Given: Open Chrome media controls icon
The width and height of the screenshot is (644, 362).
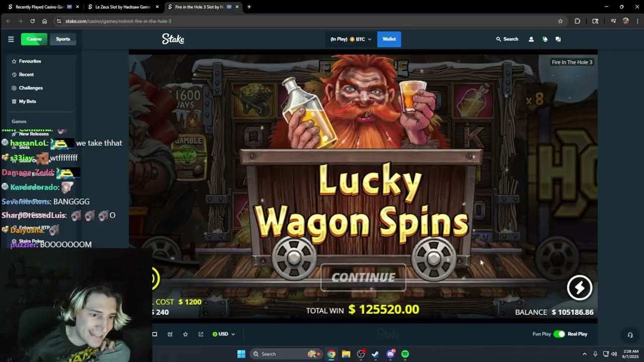Looking at the screenshot, I should [x=613, y=21].
